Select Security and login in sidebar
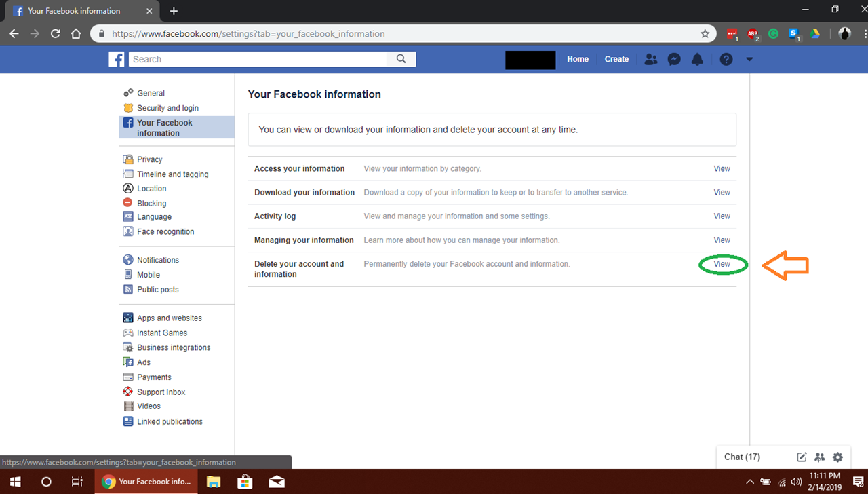 167,108
